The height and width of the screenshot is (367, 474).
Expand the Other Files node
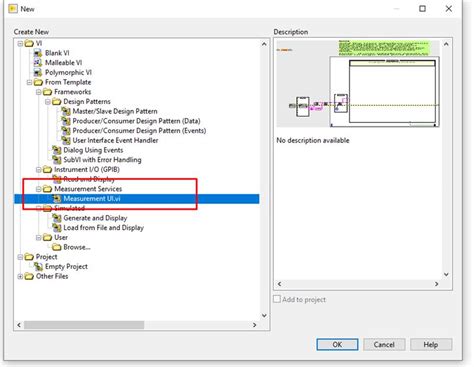[20, 276]
